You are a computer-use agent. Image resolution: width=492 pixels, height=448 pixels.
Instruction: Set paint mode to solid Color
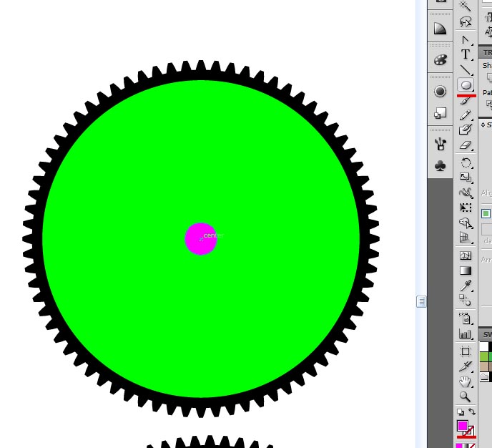pos(459,445)
